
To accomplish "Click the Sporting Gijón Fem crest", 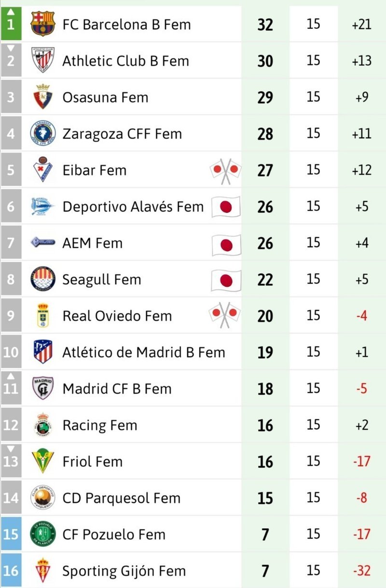I will click(x=43, y=571).
